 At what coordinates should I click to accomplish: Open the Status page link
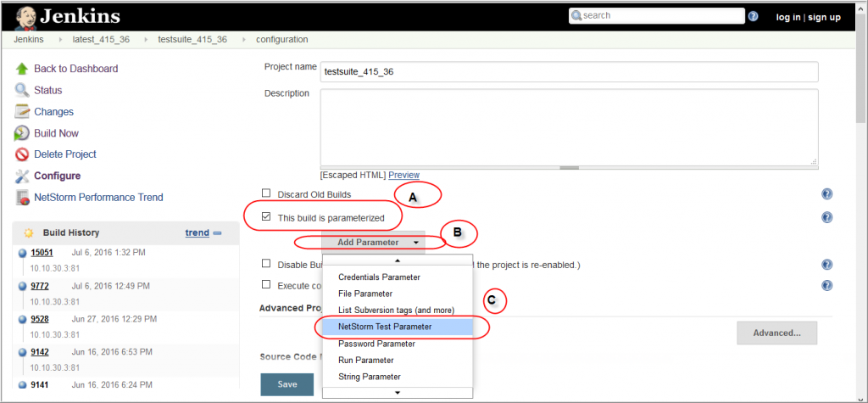pyautogui.click(x=48, y=90)
